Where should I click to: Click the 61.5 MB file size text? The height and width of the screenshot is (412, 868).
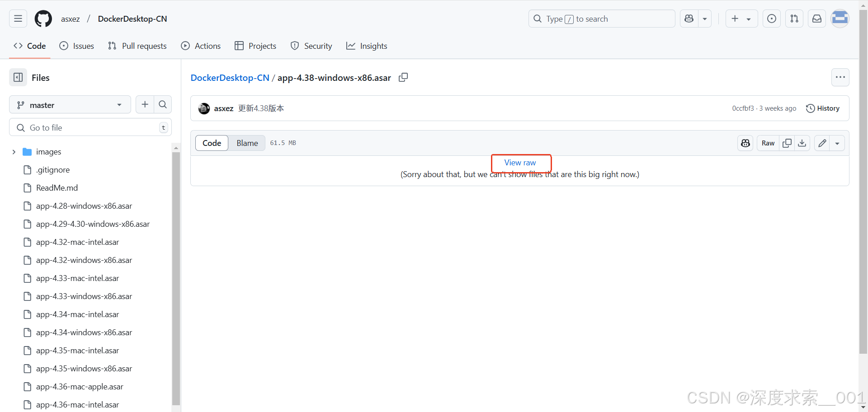283,143
